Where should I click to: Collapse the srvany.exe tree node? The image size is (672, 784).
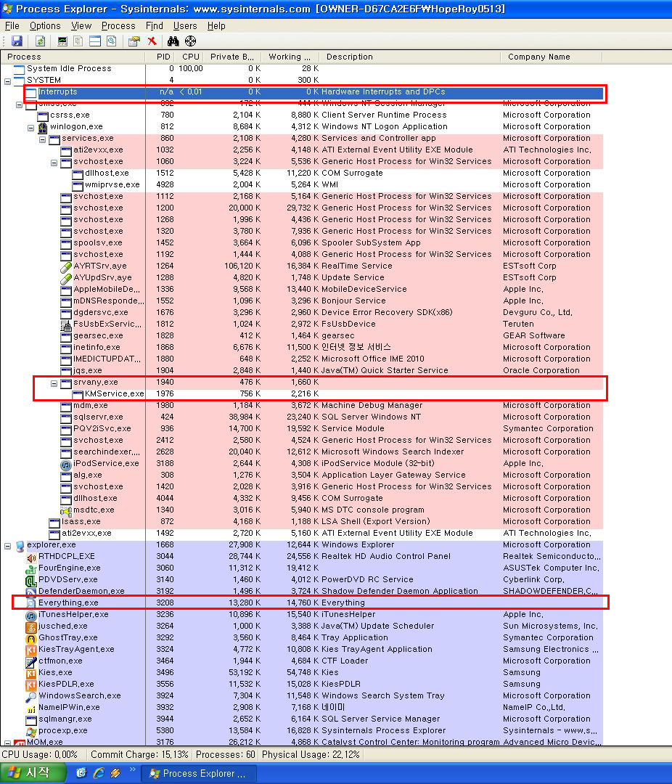click(54, 383)
